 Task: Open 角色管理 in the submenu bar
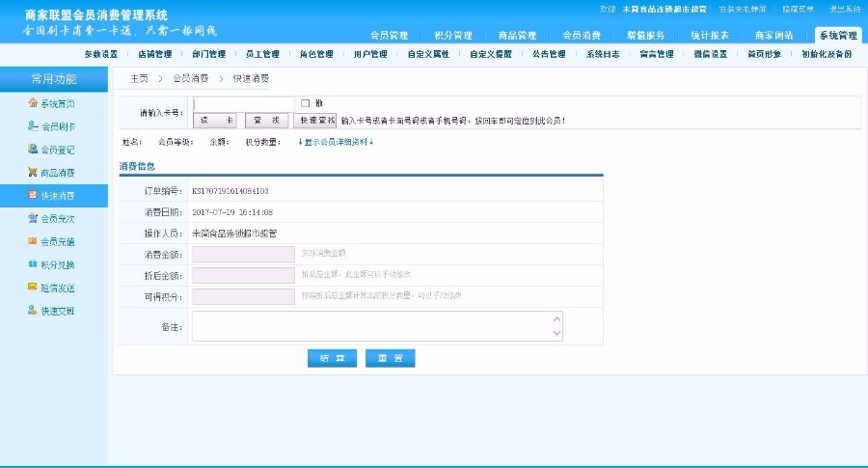pos(316,54)
